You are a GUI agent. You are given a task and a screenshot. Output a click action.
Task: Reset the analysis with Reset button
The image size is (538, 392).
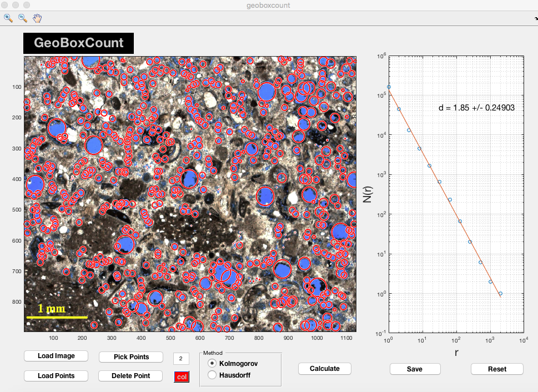tap(497, 369)
